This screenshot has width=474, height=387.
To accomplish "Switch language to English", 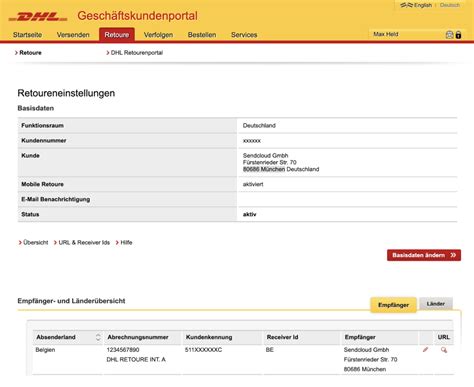I will 423,5.
